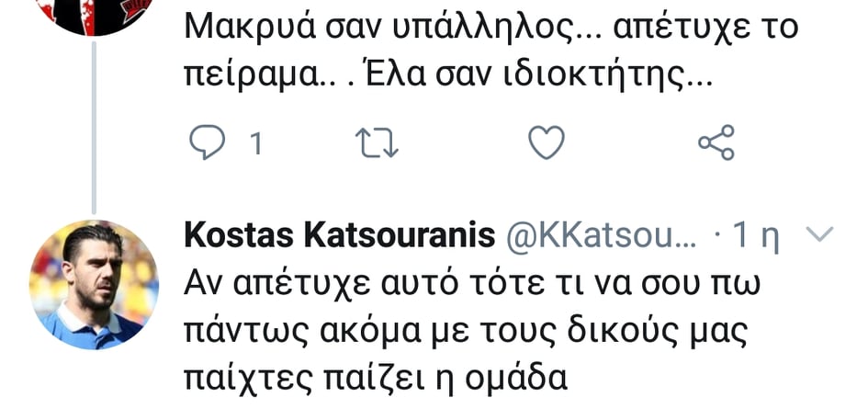Click the reply speech bubble icon

tap(208, 142)
